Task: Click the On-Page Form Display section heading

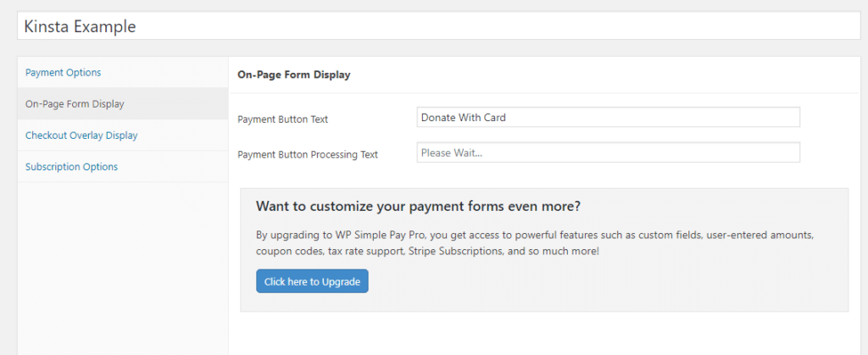Action: (294, 75)
